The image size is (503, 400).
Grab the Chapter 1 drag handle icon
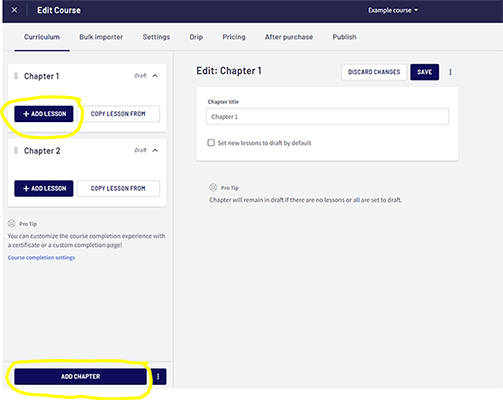click(16, 76)
